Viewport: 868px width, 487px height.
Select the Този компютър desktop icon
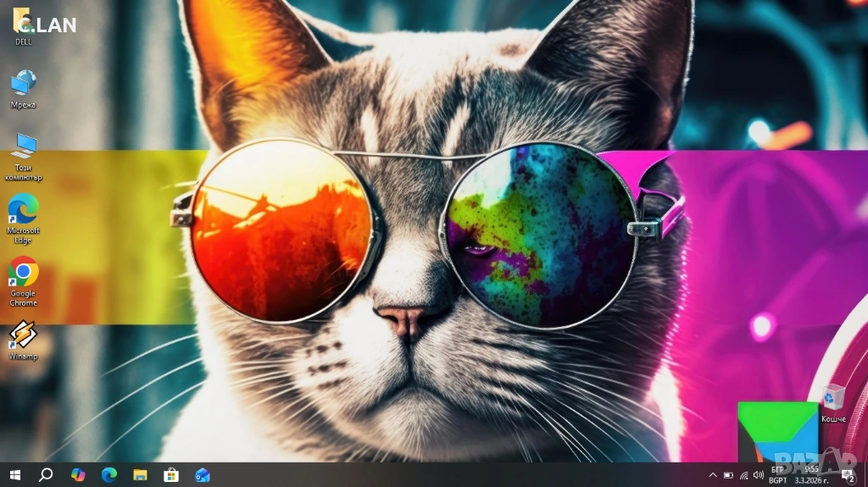(23, 157)
